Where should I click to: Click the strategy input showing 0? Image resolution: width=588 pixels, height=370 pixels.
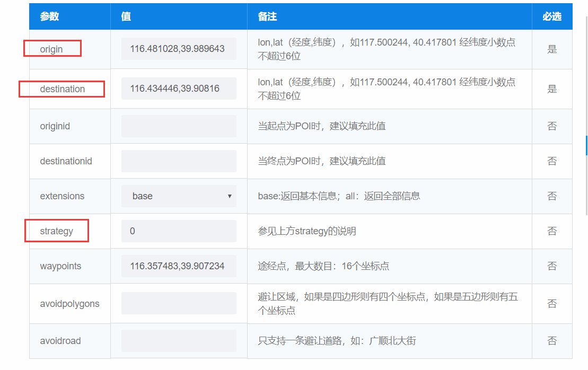[x=179, y=231]
